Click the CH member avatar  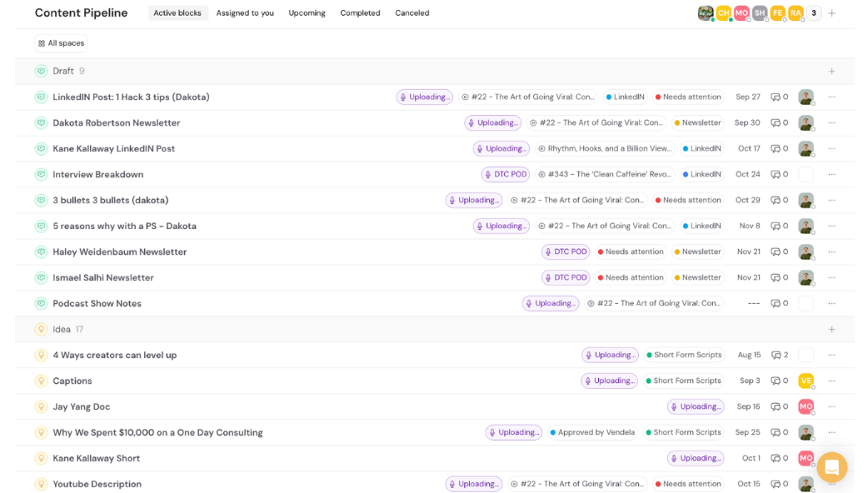point(724,12)
